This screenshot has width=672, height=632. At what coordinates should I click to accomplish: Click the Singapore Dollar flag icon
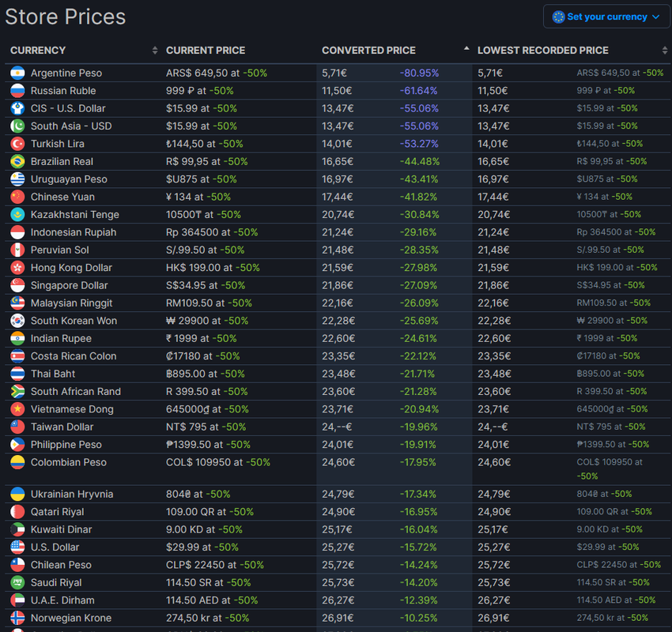coord(17,285)
